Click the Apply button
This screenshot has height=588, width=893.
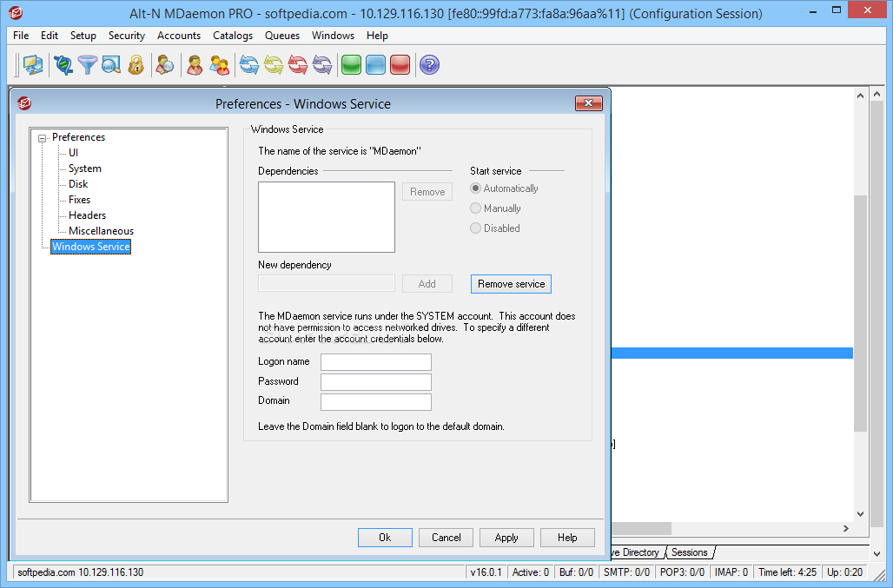[x=506, y=538]
